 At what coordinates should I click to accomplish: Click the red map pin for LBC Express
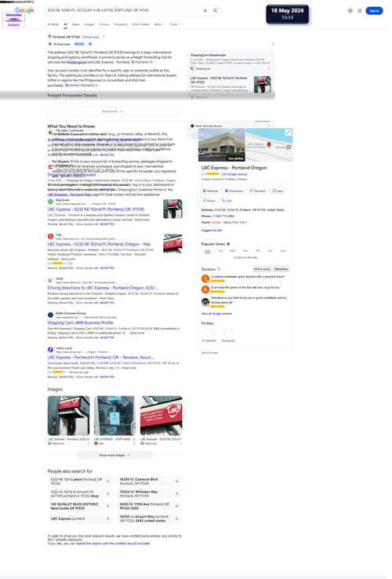(x=269, y=144)
